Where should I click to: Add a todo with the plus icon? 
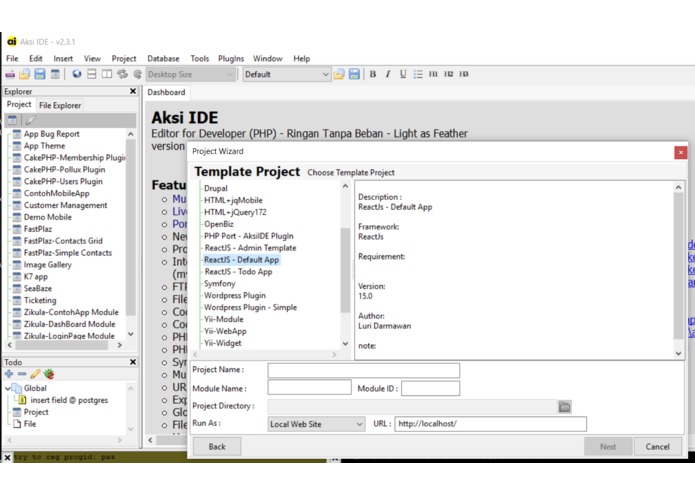coord(9,374)
